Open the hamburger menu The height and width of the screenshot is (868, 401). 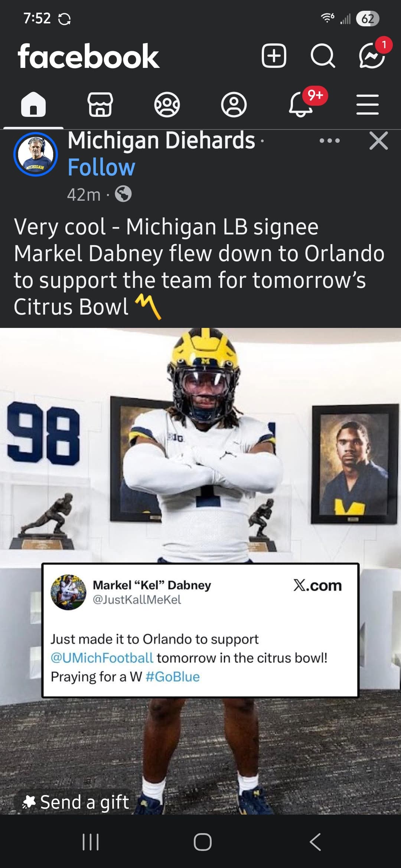coord(368,104)
